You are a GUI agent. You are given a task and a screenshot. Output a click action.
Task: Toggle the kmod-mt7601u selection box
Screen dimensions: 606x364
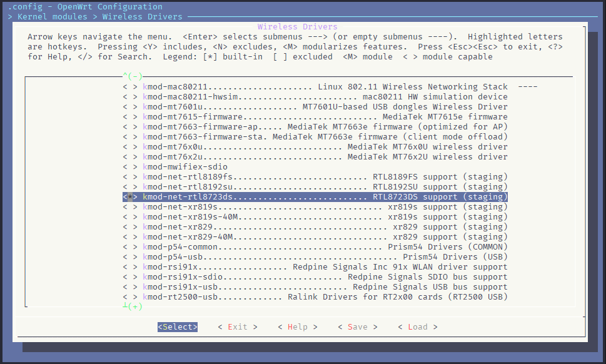[130, 107]
